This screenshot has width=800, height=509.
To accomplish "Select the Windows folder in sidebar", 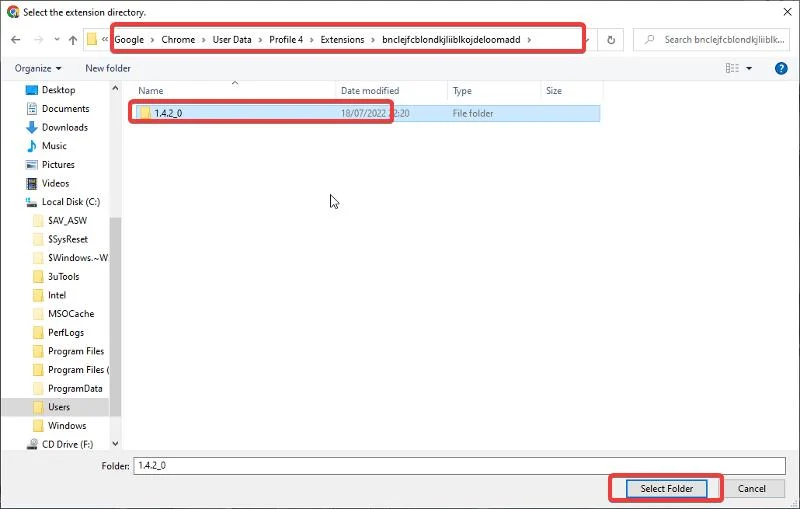I will point(67,426).
